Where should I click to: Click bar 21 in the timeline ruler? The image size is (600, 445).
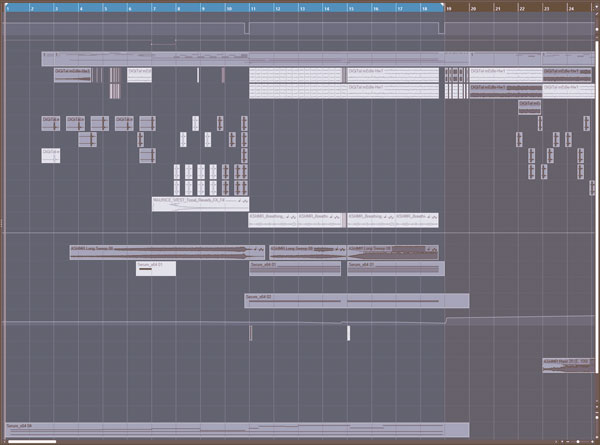(498, 8)
